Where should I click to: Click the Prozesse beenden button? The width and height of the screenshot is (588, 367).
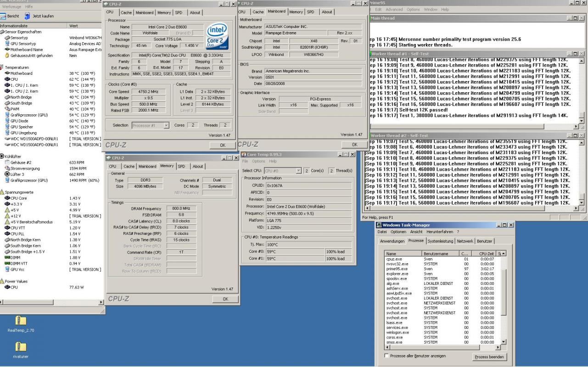click(489, 357)
